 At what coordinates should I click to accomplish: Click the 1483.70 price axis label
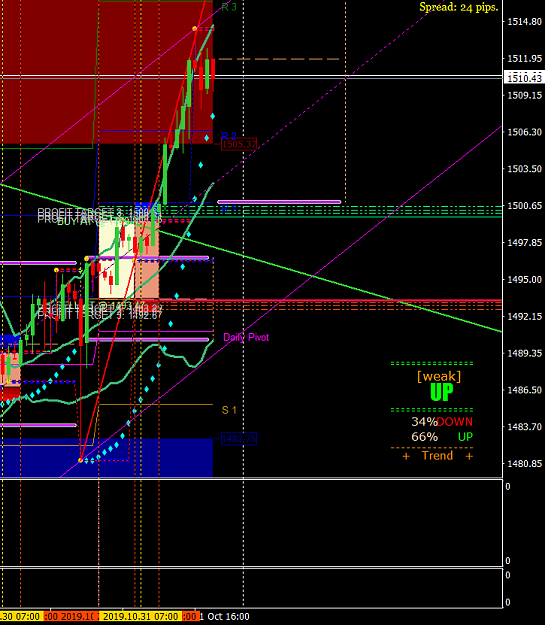pyautogui.click(x=524, y=427)
